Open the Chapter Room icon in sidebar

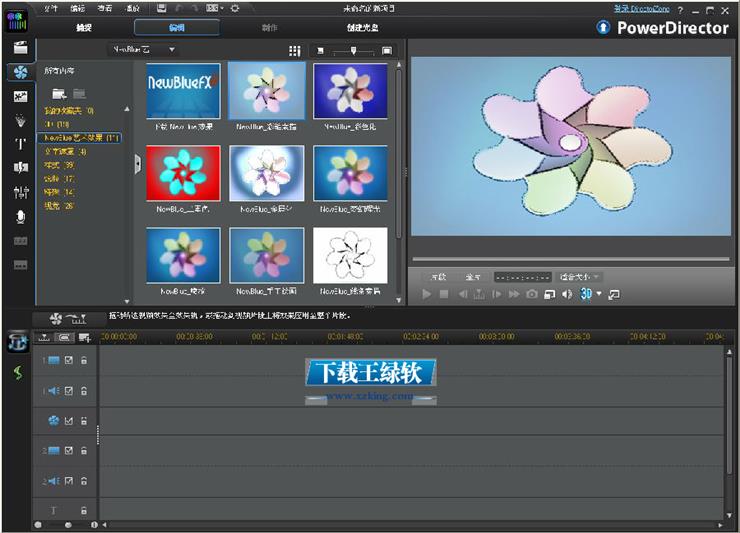pos(20,241)
